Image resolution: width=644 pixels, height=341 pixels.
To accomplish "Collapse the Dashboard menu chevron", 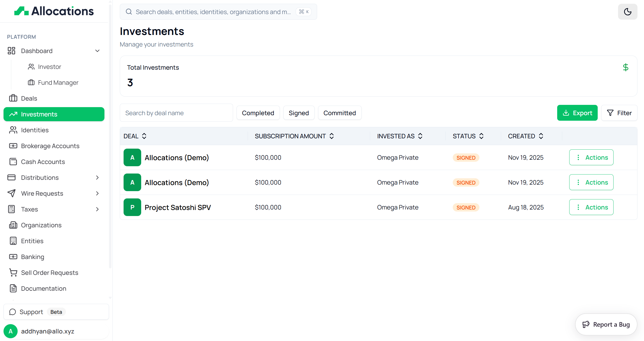I will [x=97, y=51].
